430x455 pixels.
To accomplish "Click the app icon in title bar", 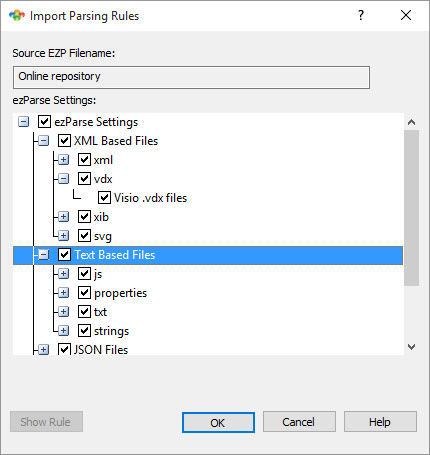I will click(17, 16).
